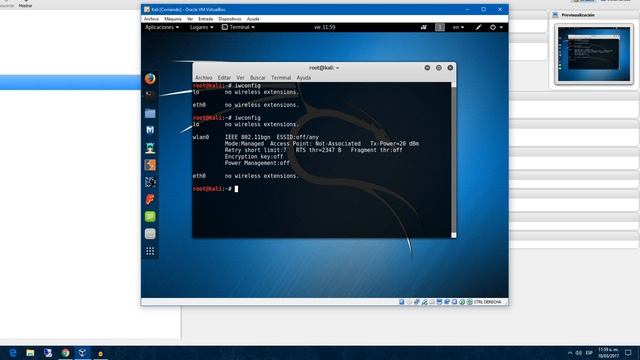Open the Terminal icon in Kali dock
Screen dimensions: 640x360
click(150, 94)
